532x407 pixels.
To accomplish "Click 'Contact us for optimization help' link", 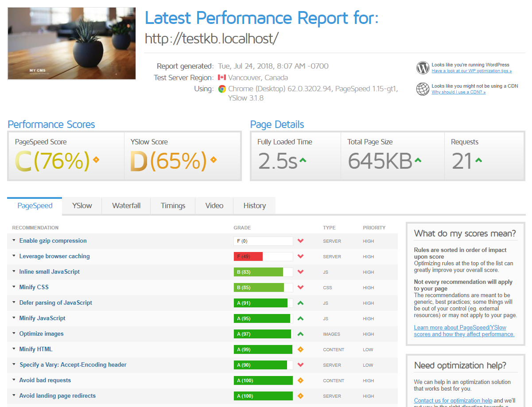I will pos(453,400).
